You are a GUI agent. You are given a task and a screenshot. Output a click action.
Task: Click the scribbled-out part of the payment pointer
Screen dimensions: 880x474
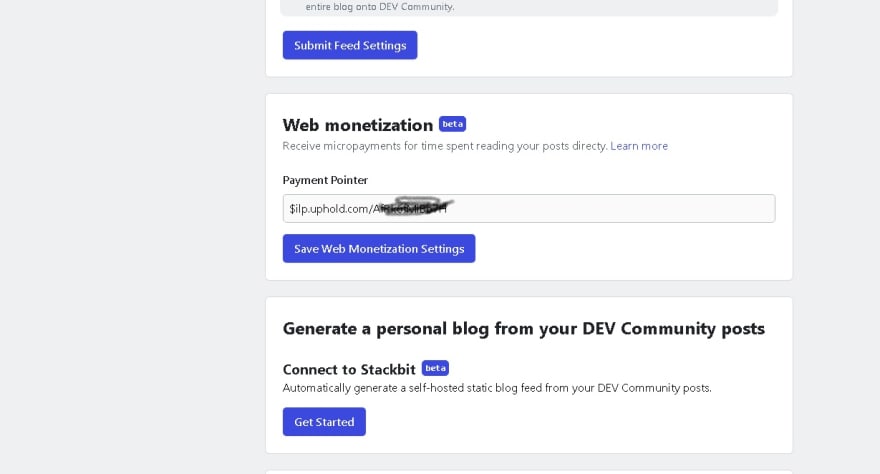[414, 207]
